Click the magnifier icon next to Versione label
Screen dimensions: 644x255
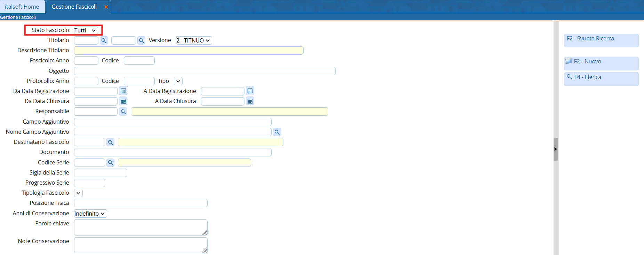tap(141, 40)
